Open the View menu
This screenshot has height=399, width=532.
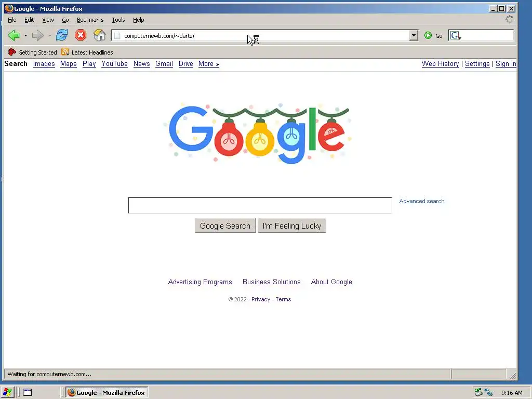click(48, 20)
